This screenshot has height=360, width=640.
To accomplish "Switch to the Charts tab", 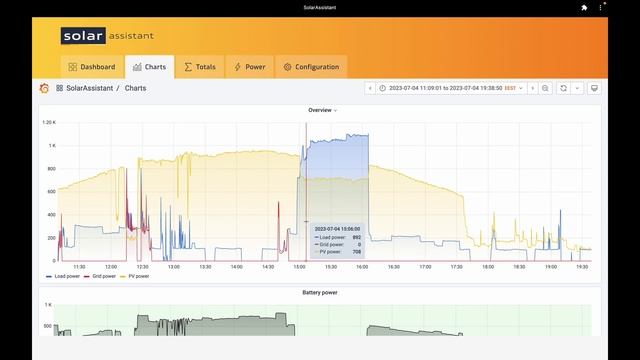I will coord(150,67).
